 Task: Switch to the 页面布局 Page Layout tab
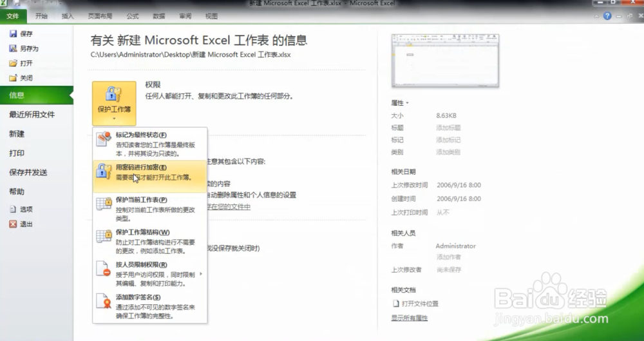click(x=100, y=17)
